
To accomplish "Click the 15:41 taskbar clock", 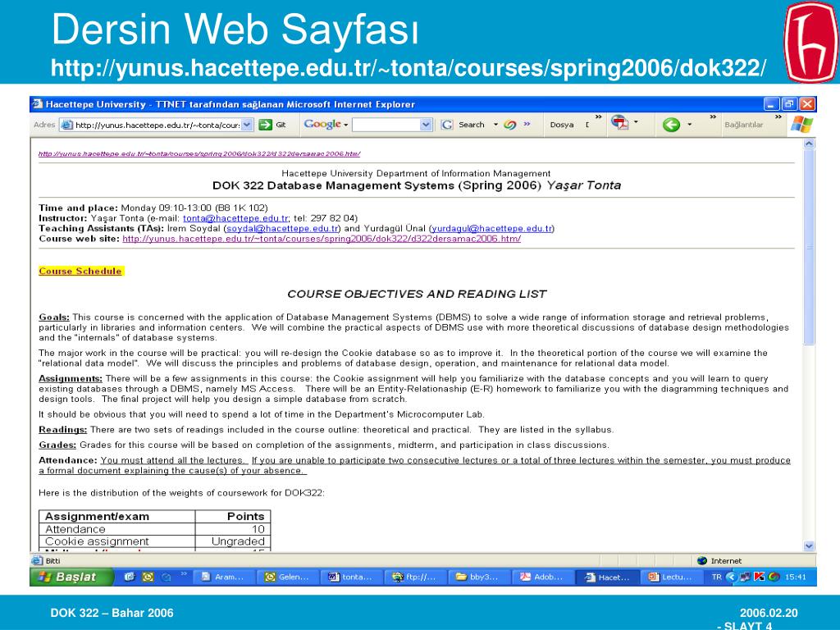I will point(796,577).
